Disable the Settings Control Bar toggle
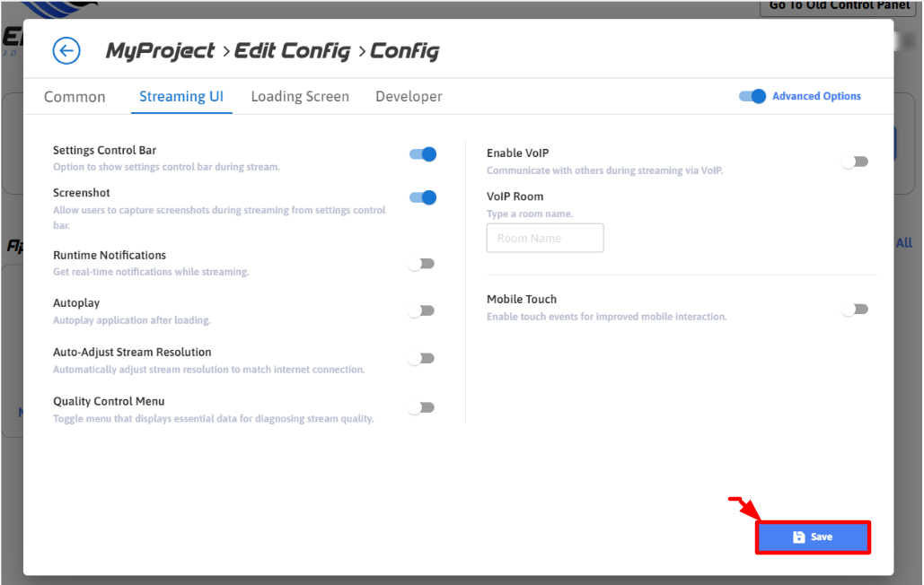The width and height of the screenshot is (924, 585). [x=422, y=154]
